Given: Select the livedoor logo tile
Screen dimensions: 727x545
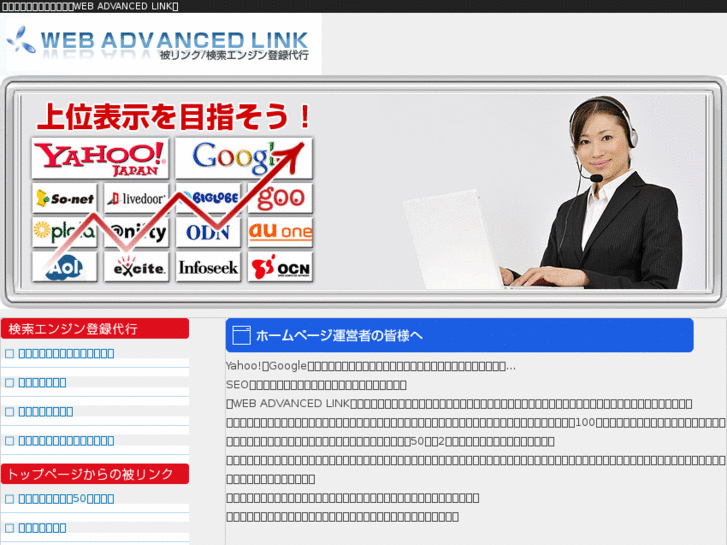Looking at the screenshot, I should [x=136, y=198].
